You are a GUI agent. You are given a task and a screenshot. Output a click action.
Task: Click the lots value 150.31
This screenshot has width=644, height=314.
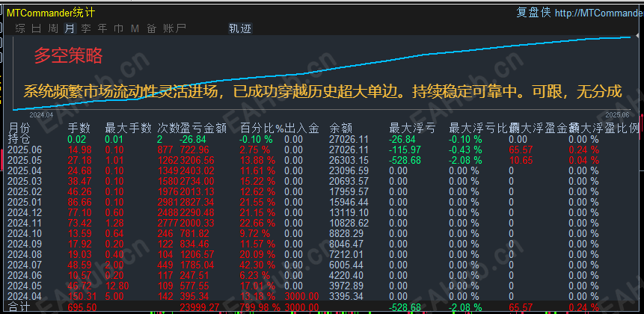(x=82, y=296)
